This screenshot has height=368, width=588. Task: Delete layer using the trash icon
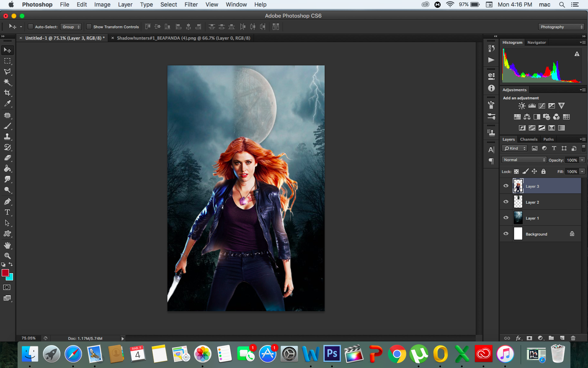coord(573,338)
